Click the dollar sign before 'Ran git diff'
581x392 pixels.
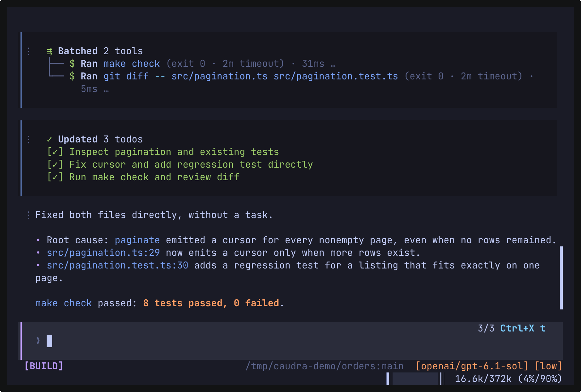tap(72, 76)
